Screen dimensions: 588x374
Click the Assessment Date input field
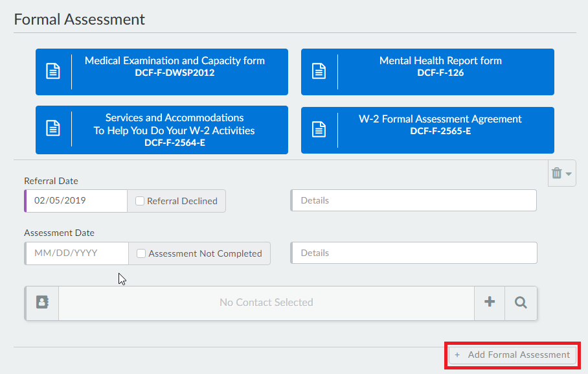(x=76, y=253)
